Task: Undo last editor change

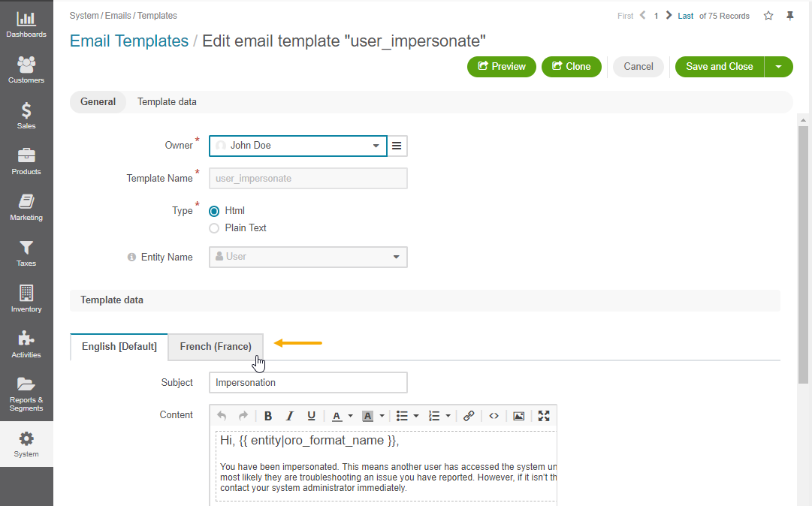Action: [222, 416]
